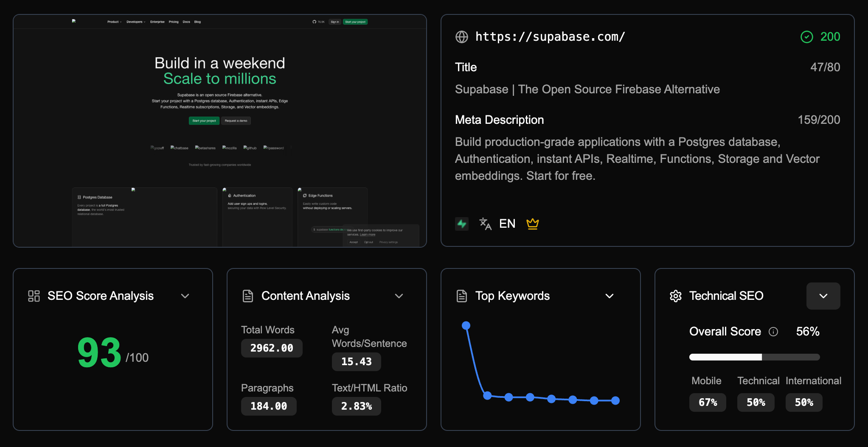The width and height of the screenshot is (868, 447).
Task: Expand the Technical SEO card
Action: pyautogui.click(x=823, y=296)
